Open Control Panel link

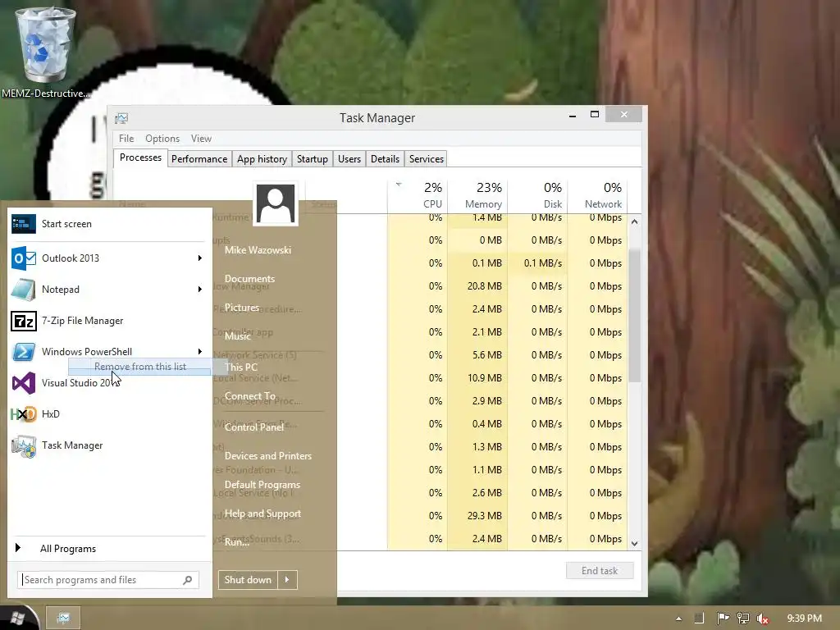(254, 427)
